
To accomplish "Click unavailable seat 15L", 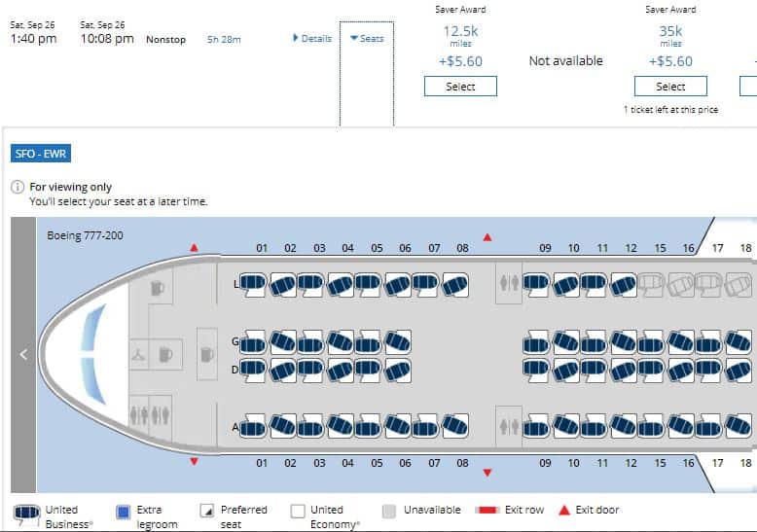I will click(x=652, y=284).
